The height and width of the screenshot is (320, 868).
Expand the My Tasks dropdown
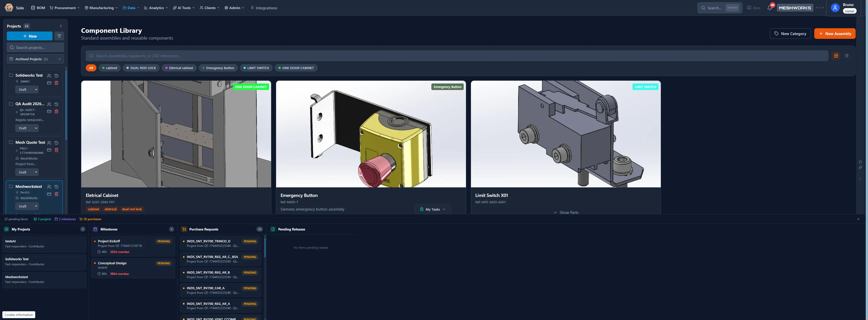pyautogui.click(x=433, y=209)
